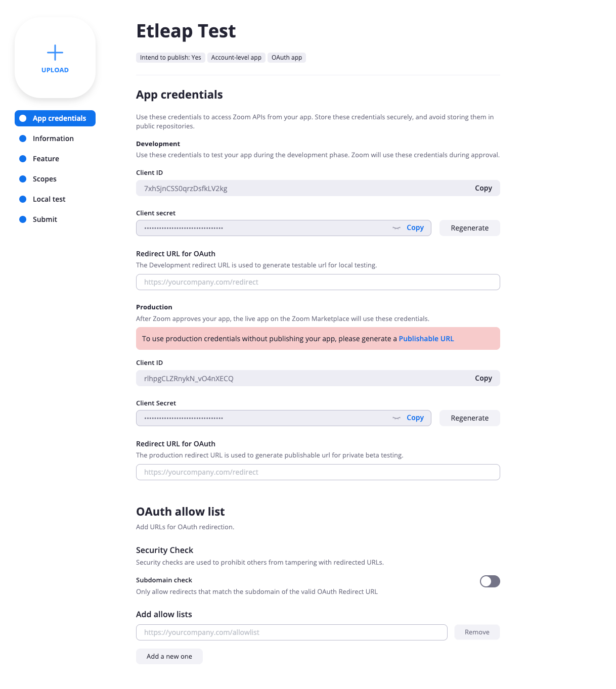The image size is (616, 689).
Task: Regenerate the Production client secret
Action: pos(469,418)
